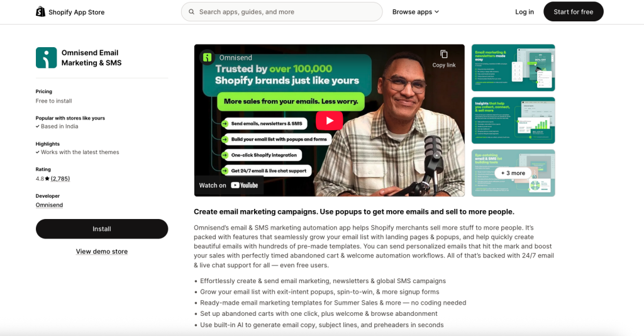The width and height of the screenshot is (644, 336).
Task: Click the Copy link icon on video
Action: click(x=444, y=54)
